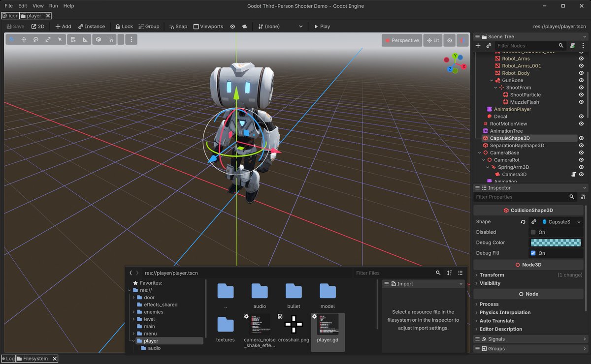Collapse the CameraBase node

pos(480,153)
